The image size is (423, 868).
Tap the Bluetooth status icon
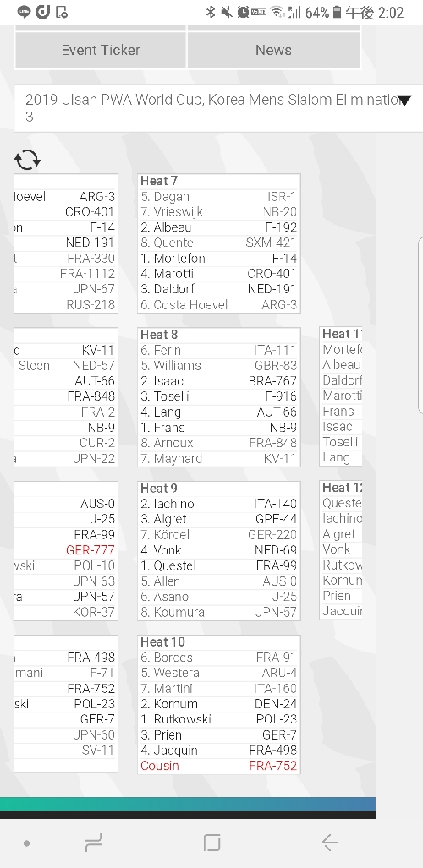[210, 12]
